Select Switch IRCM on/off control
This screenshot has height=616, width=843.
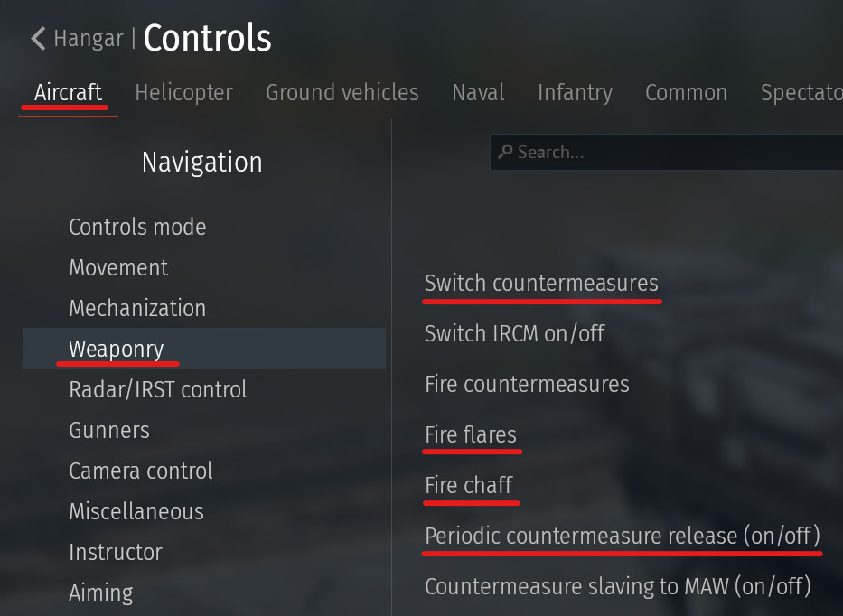tap(514, 333)
